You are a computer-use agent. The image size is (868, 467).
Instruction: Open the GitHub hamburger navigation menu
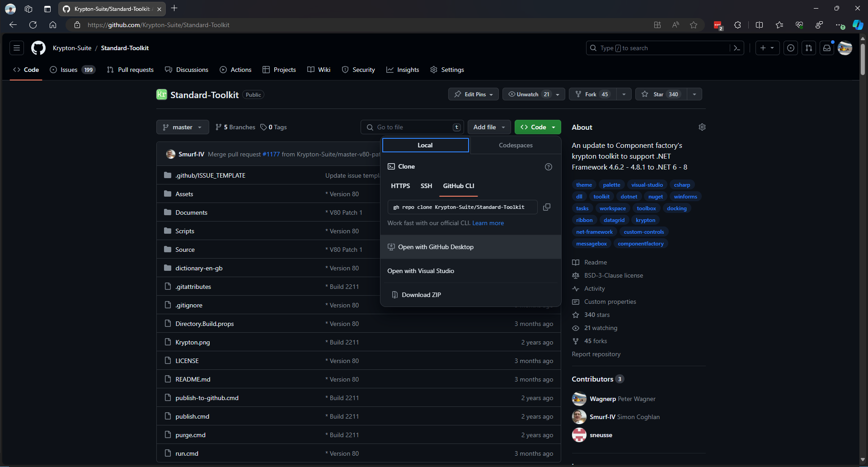(x=17, y=48)
